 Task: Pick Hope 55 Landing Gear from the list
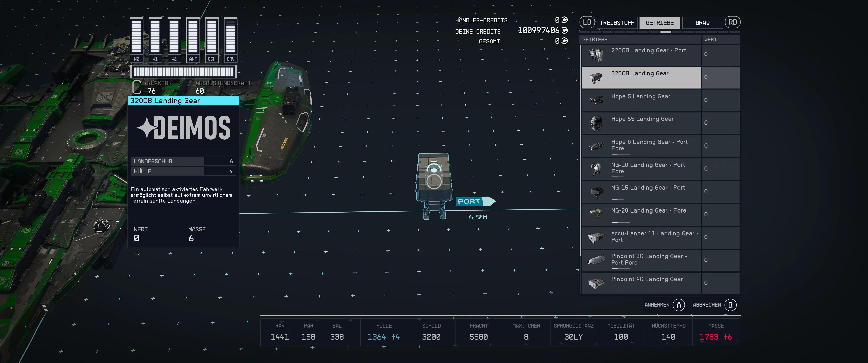[660, 123]
